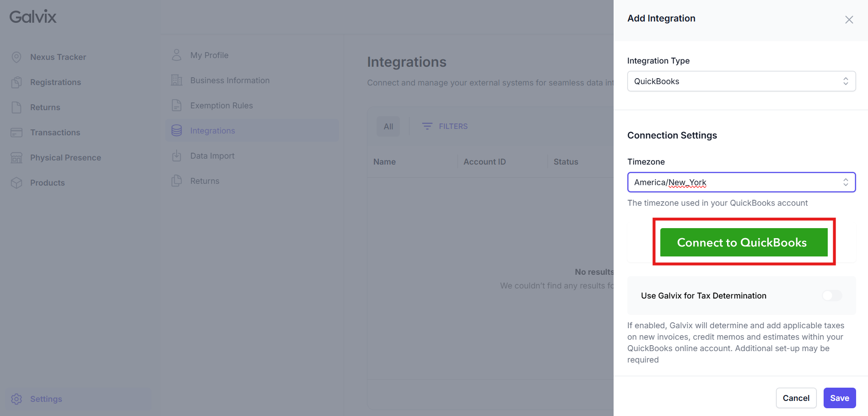Open the FILTERS control
The width and height of the screenshot is (868, 416).
445,126
